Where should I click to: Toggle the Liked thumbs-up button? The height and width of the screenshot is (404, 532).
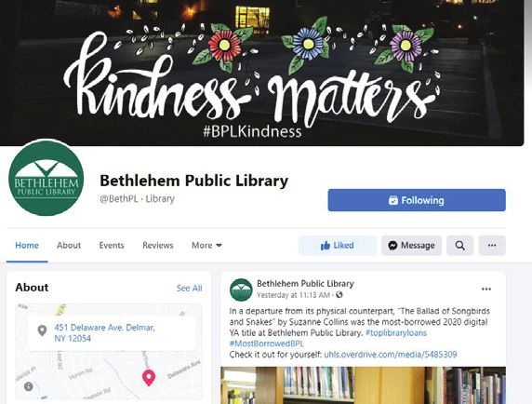[338, 245]
